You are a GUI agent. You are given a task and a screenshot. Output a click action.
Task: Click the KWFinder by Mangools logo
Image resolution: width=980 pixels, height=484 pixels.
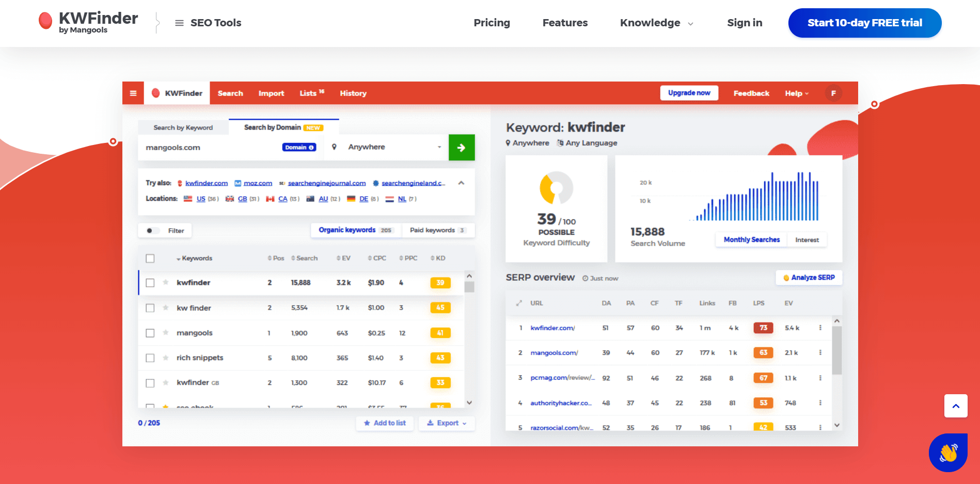(88, 22)
